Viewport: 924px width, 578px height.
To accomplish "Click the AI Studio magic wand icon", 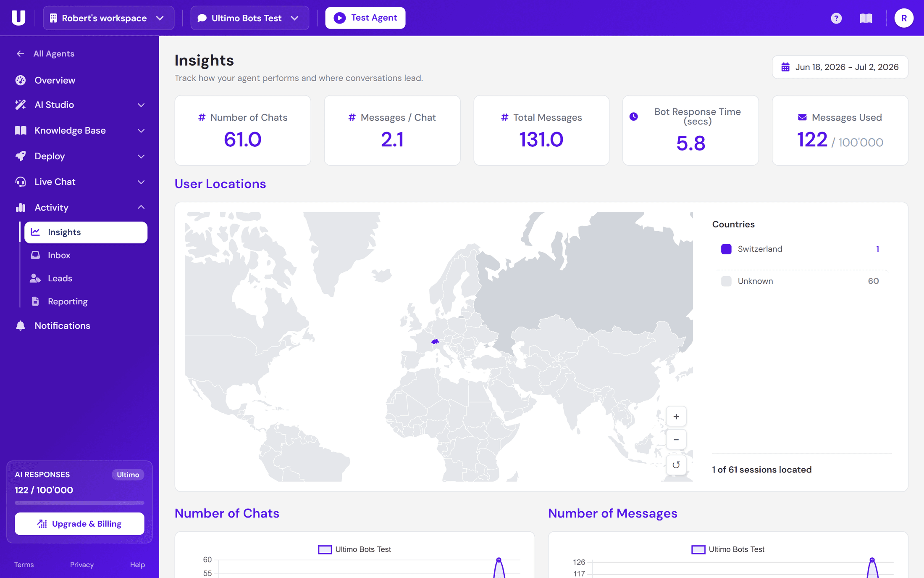I will click(x=21, y=105).
